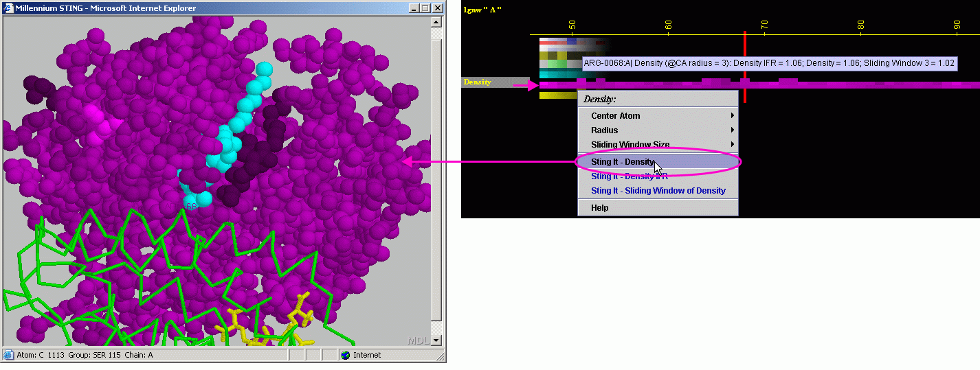The height and width of the screenshot is (370, 980).
Task: Select Sting It - Sliding Window of Density
Action: click(658, 191)
